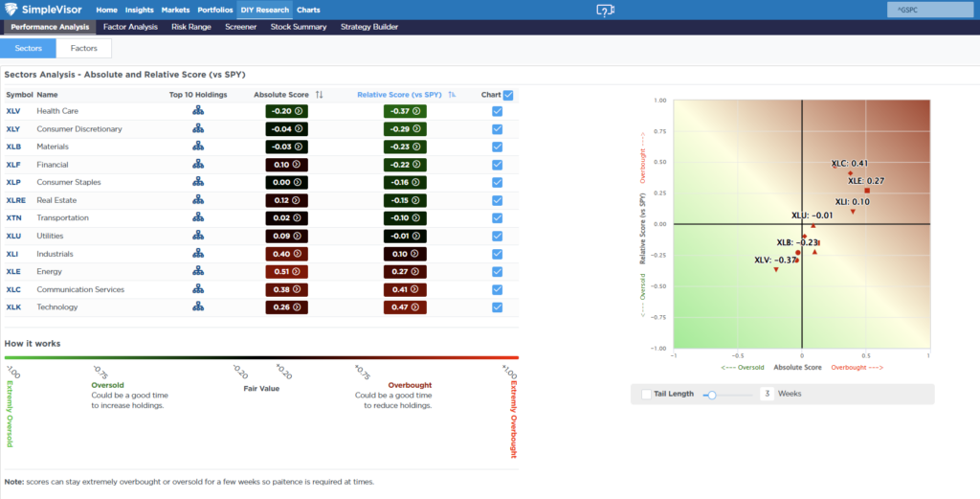The image size is (980, 499).
Task: Expand Health Care absolute score -0.20
Action: pyautogui.click(x=286, y=111)
